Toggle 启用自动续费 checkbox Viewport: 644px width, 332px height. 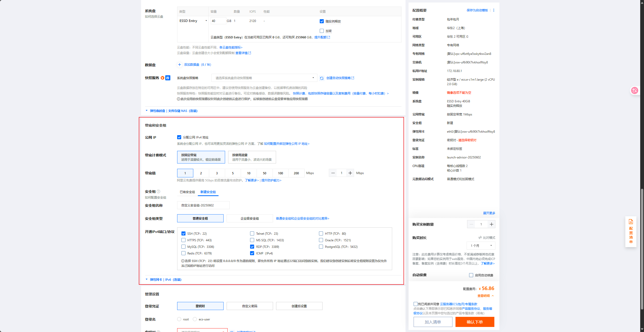pyautogui.click(x=471, y=275)
